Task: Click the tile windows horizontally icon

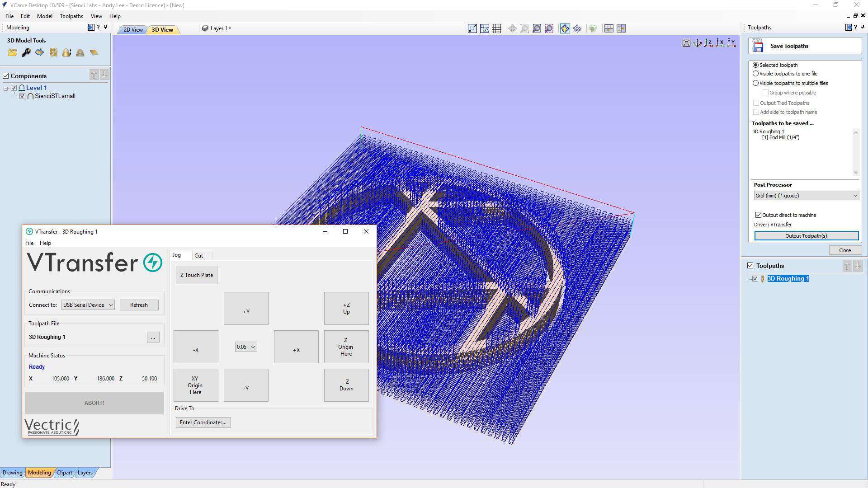Action: [x=609, y=28]
